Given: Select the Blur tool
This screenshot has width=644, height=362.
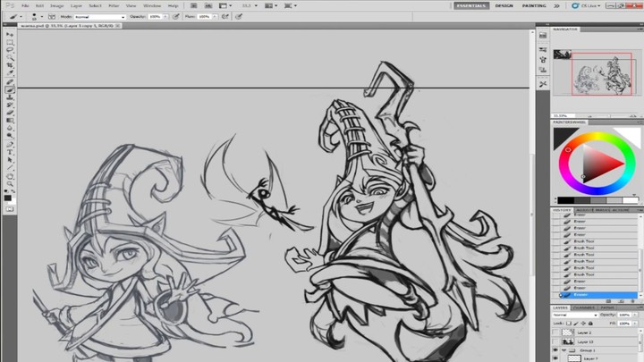Looking at the screenshot, I should tap(10, 129).
